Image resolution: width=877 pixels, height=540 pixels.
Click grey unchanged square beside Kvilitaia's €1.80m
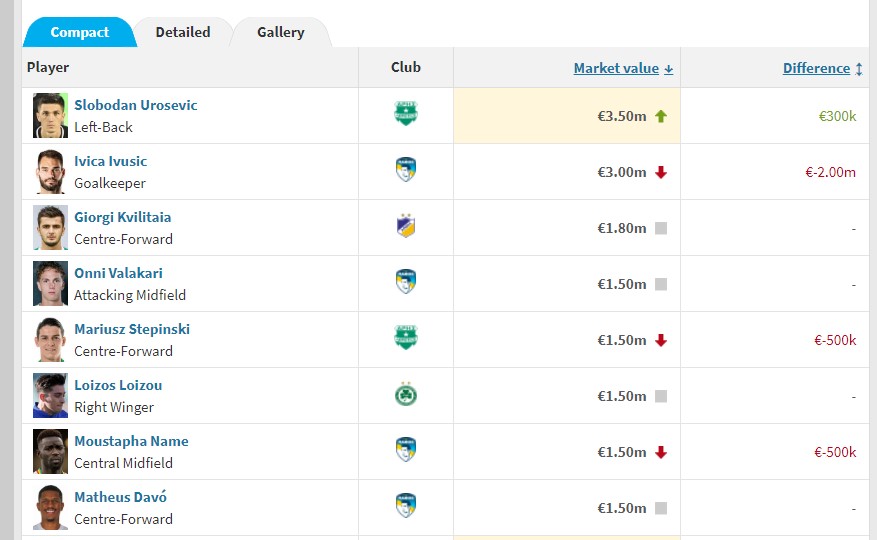coord(661,228)
